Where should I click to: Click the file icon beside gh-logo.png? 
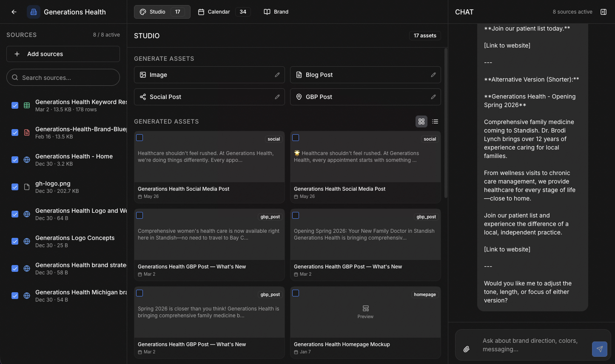(x=27, y=187)
